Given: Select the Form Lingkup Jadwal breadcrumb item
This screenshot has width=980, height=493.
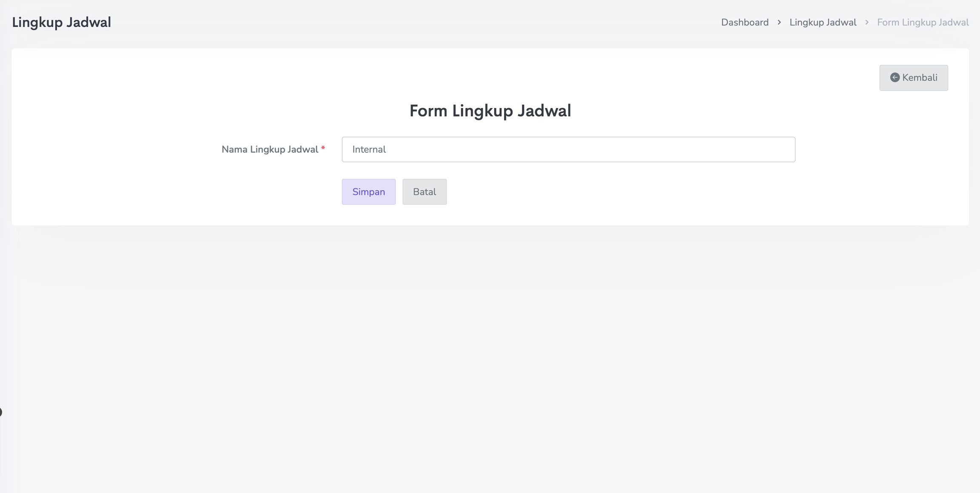Looking at the screenshot, I should click(923, 22).
